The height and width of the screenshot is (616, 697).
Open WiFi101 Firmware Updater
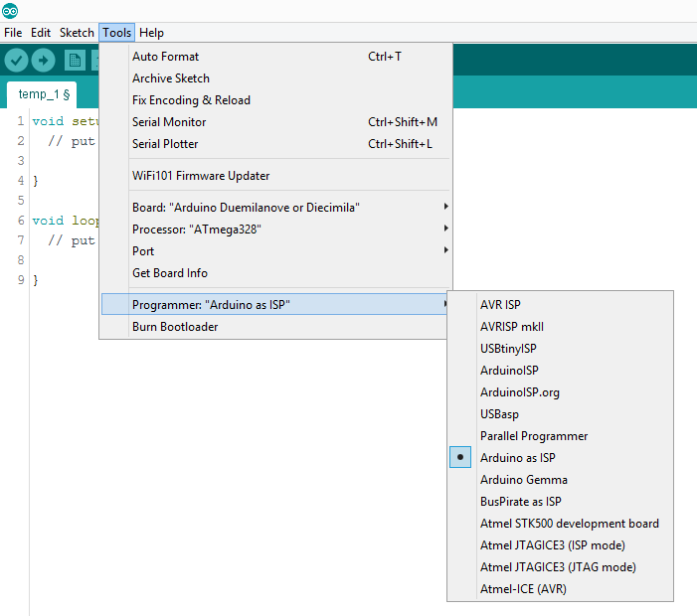(201, 176)
